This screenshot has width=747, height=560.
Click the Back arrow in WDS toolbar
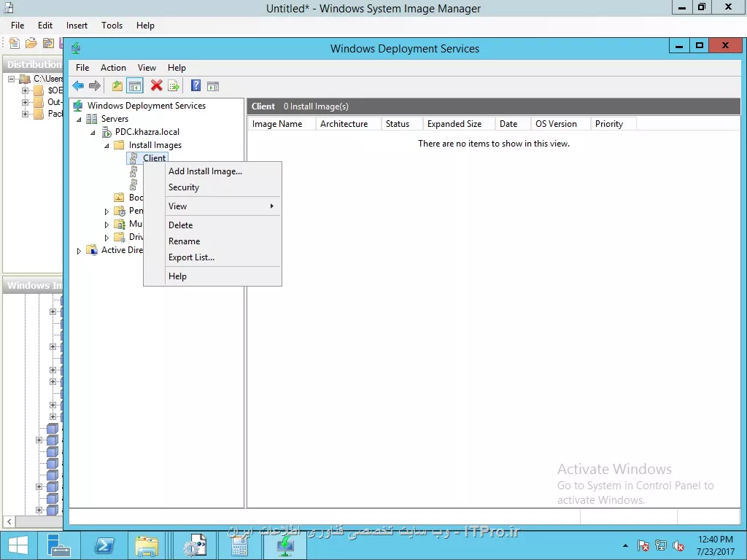pyautogui.click(x=78, y=86)
